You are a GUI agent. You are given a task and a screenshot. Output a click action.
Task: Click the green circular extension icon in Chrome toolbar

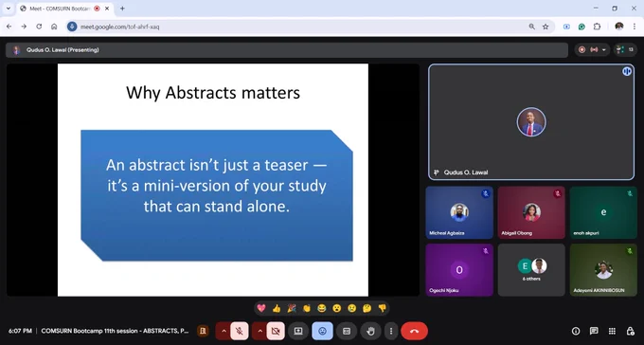(x=581, y=27)
